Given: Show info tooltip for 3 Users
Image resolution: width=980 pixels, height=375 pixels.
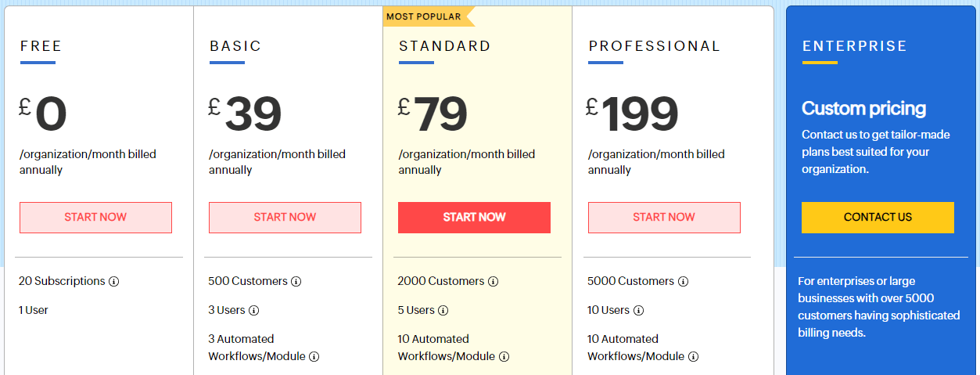Looking at the screenshot, I should (253, 311).
